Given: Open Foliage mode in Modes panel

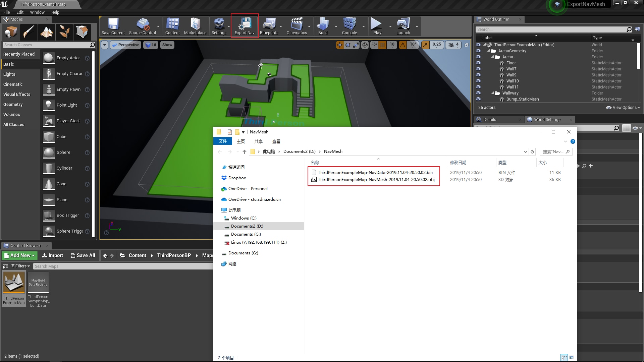Looking at the screenshot, I should [x=64, y=32].
